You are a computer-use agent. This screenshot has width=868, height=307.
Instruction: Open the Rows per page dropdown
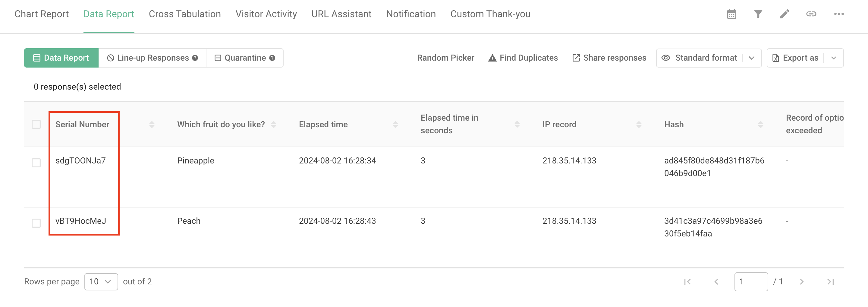(101, 282)
